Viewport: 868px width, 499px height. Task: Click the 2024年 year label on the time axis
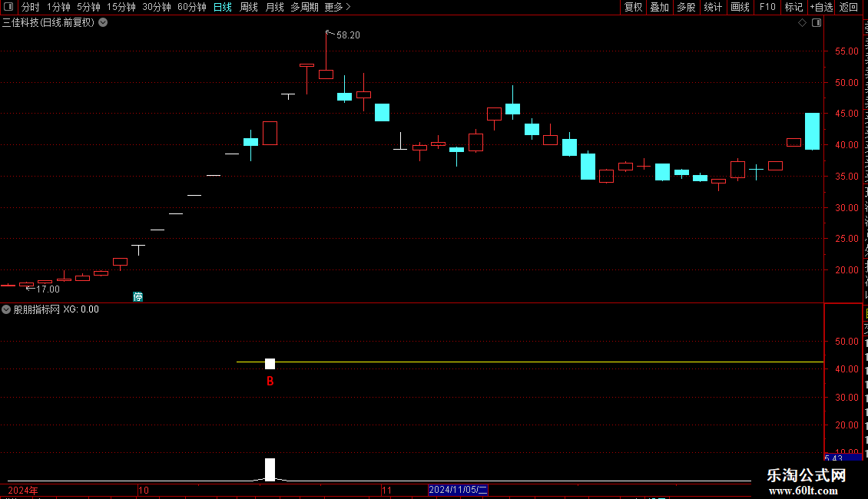coord(23,490)
